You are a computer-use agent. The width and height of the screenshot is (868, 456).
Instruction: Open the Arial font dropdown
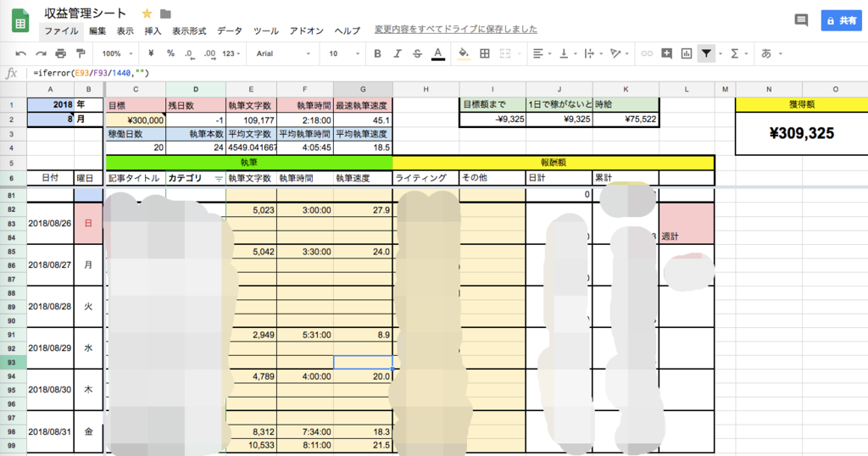click(x=283, y=53)
